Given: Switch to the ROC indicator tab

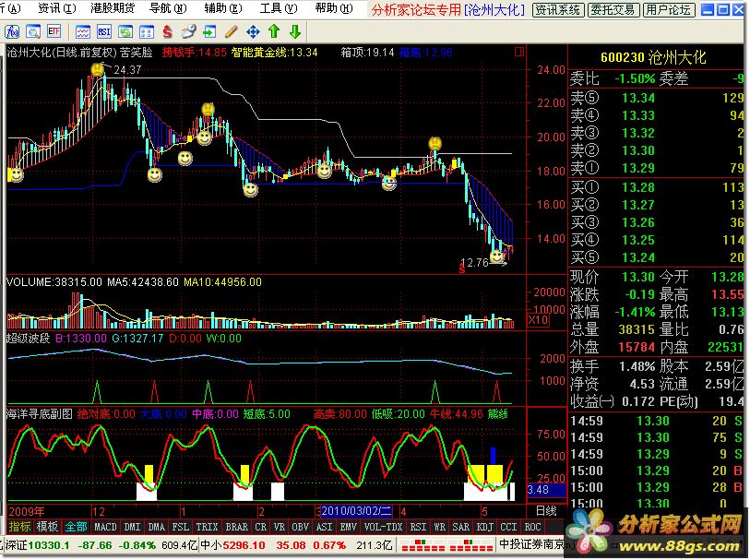Looking at the screenshot, I should tap(532, 527).
